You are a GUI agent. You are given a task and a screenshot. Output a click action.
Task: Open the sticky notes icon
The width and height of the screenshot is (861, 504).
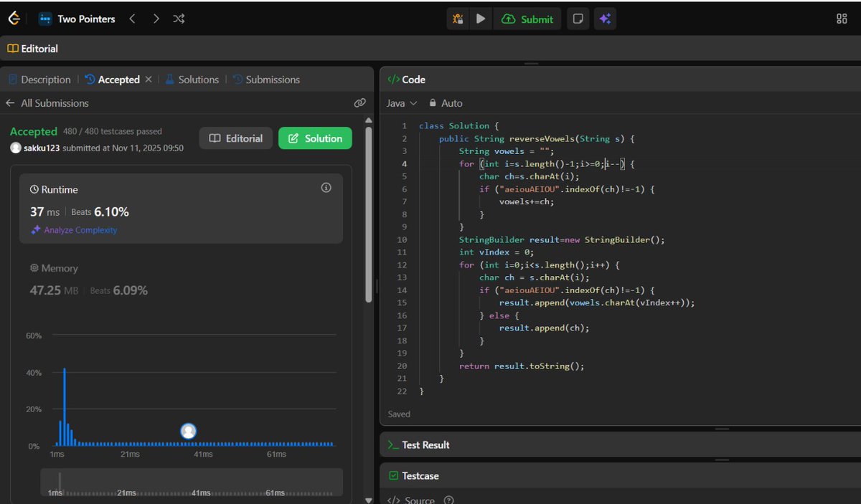(x=578, y=19)
